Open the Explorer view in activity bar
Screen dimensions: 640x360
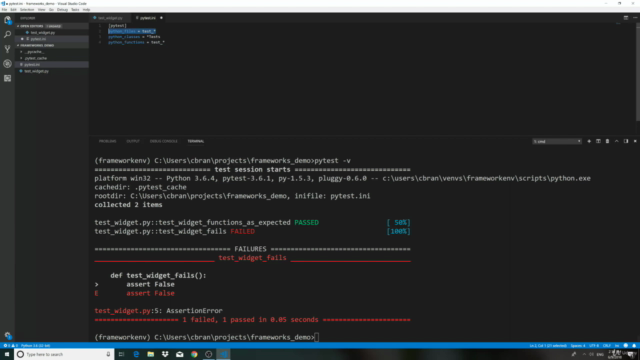(x=7, y=20)
